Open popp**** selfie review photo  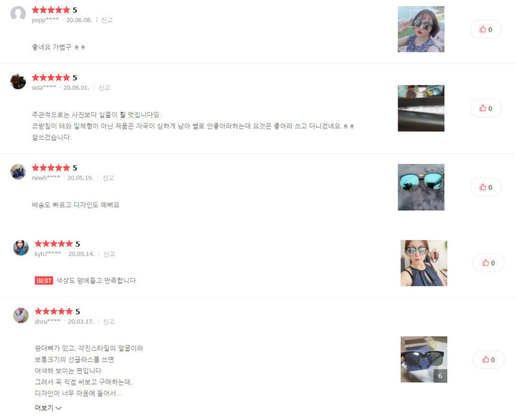(421, 29)
